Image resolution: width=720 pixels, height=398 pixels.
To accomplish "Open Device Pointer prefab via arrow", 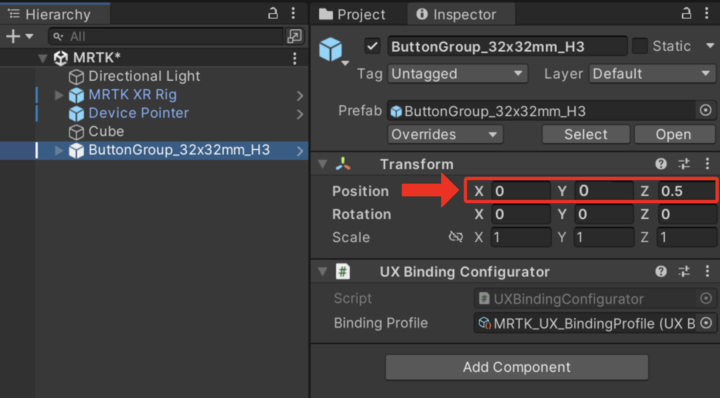I will (x=300, y=114).
